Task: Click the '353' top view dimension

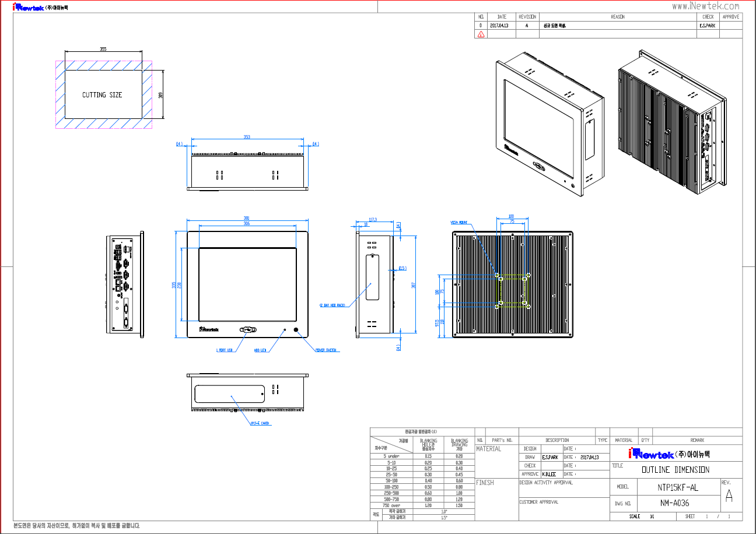Action: click(247, 137)
